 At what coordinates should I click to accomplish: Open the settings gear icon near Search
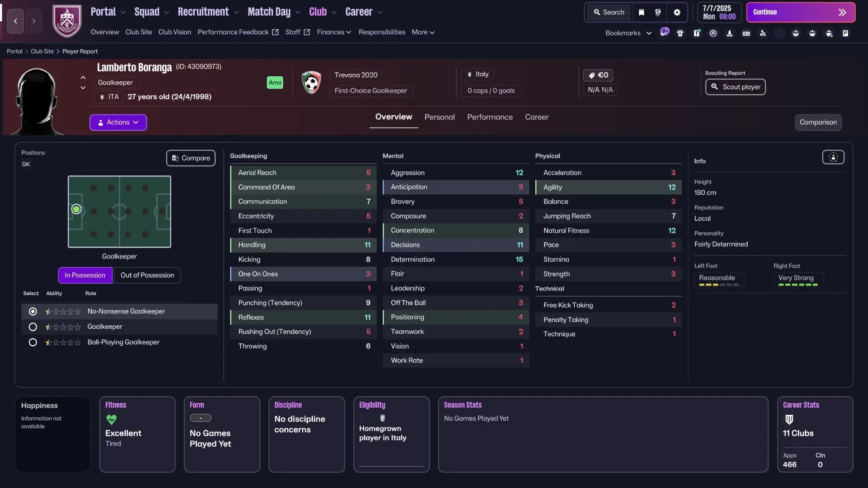677,12
